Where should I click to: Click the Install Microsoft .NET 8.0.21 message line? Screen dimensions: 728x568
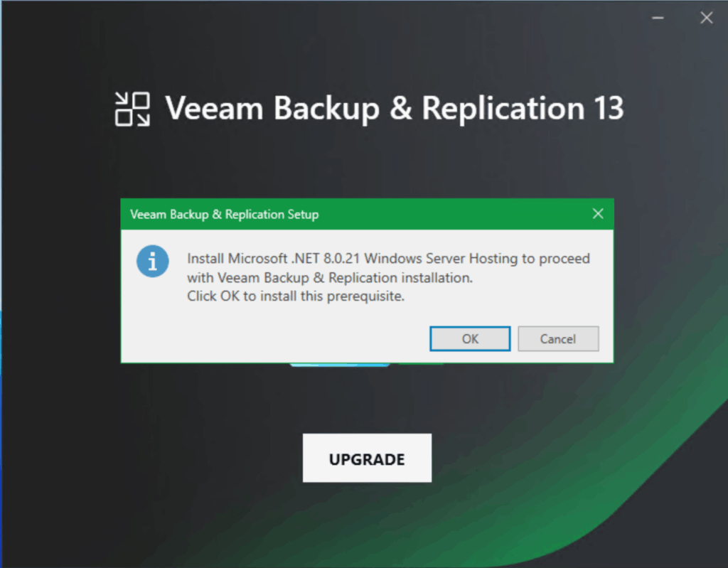(x=388, y=258)
